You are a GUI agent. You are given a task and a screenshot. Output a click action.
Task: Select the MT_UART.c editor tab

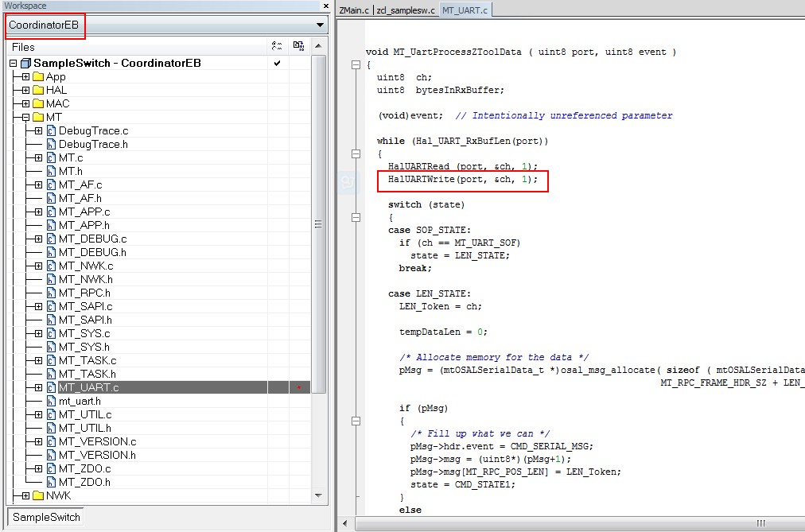[465, 10]
